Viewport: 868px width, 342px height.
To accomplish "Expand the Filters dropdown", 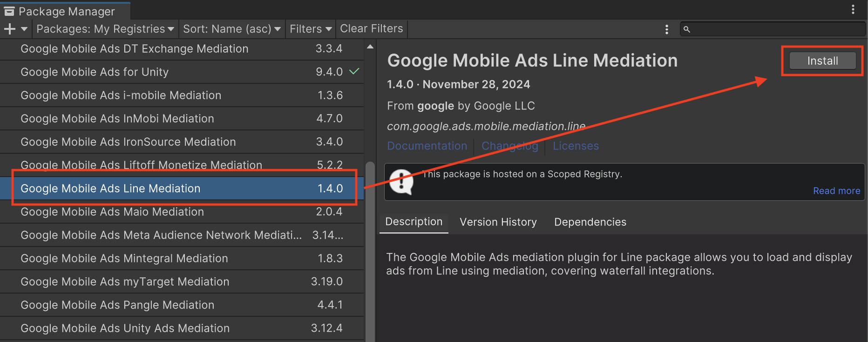I will (311, 29).
